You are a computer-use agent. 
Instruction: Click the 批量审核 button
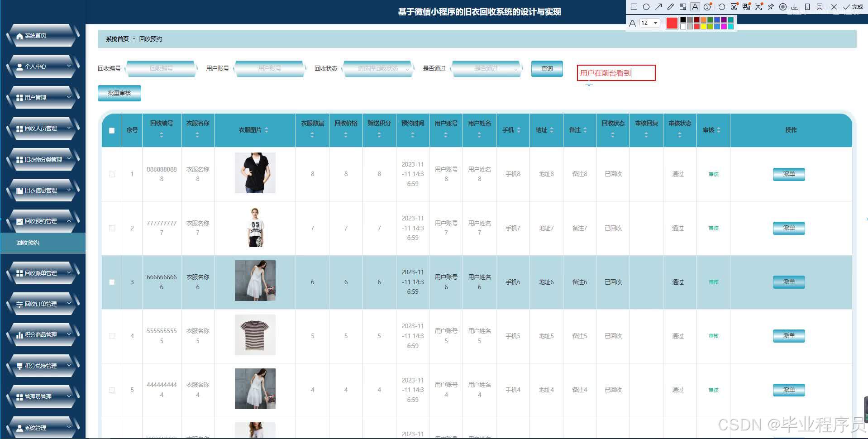[x=119, y=93]
